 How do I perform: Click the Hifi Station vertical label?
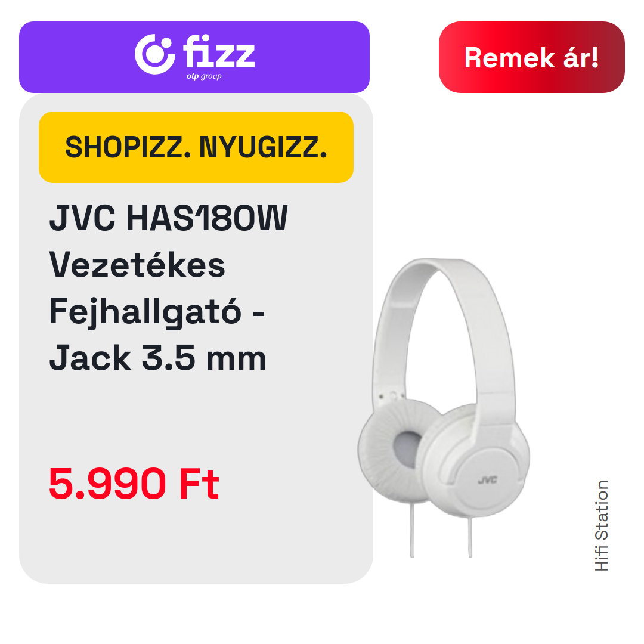[601, 526]
